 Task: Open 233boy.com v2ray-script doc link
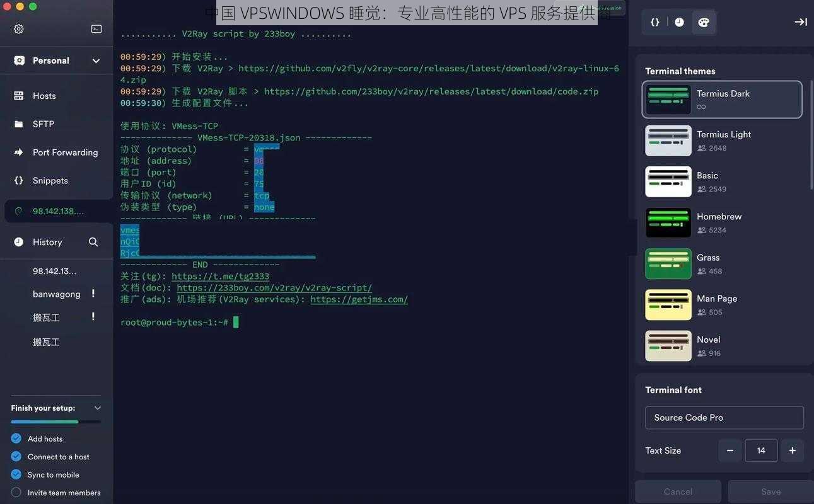click(x=274, y=287)
